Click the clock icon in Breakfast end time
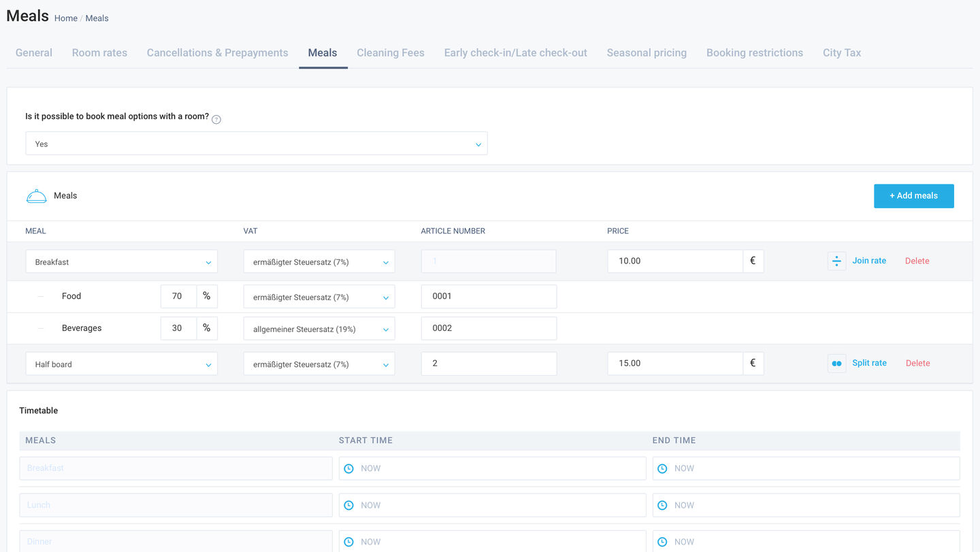 (662, 468)
